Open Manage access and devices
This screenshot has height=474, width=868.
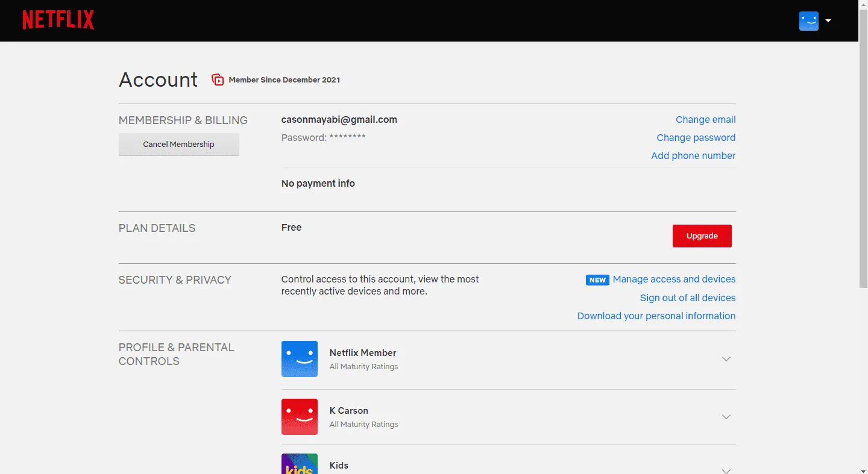pos(674,279)
